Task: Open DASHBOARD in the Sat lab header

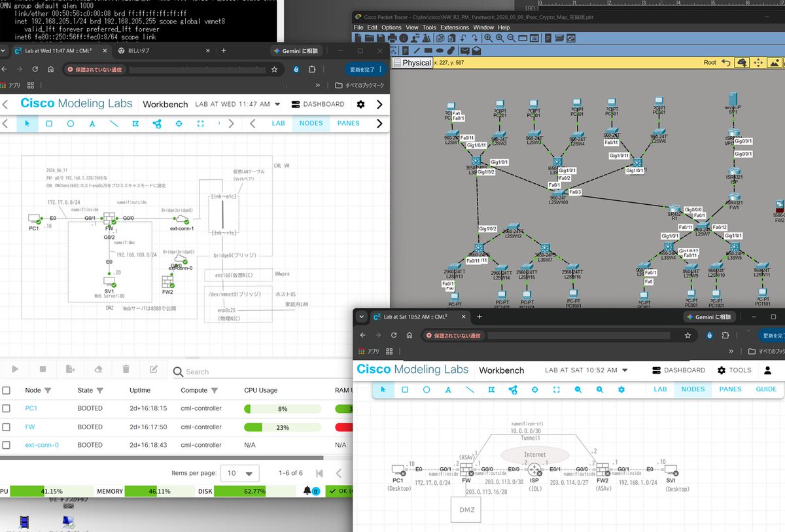Action: [x=678, y=370]
